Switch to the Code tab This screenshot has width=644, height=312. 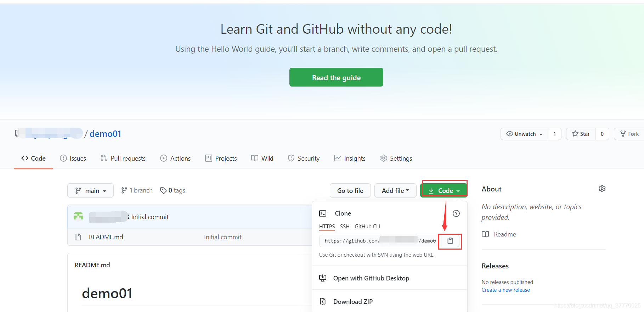(x=33, y=158)
